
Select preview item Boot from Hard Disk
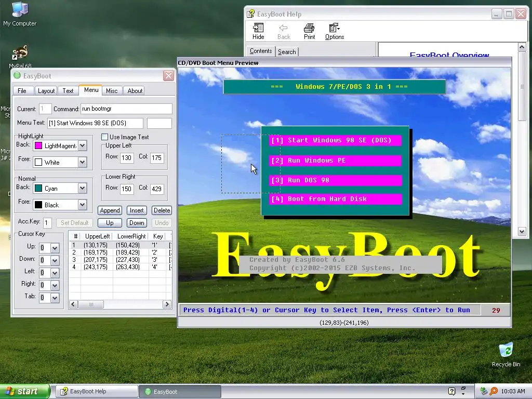coord(335,199)
